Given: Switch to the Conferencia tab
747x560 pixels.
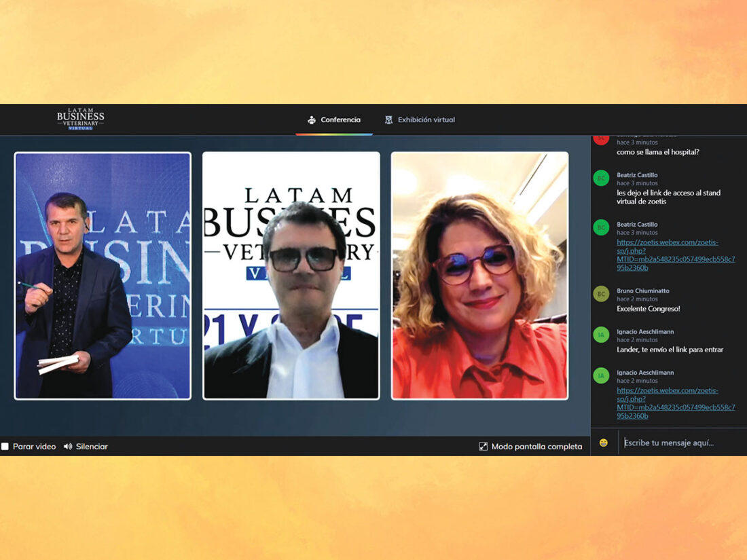Looking at the screenshot, I should [x=340, y=120].
